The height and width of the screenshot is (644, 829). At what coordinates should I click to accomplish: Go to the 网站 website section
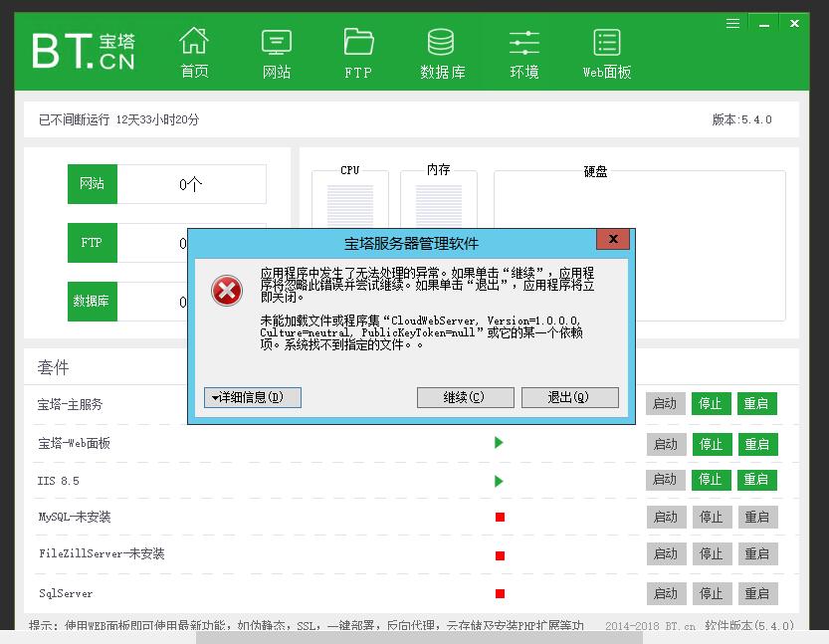[277, 53]
